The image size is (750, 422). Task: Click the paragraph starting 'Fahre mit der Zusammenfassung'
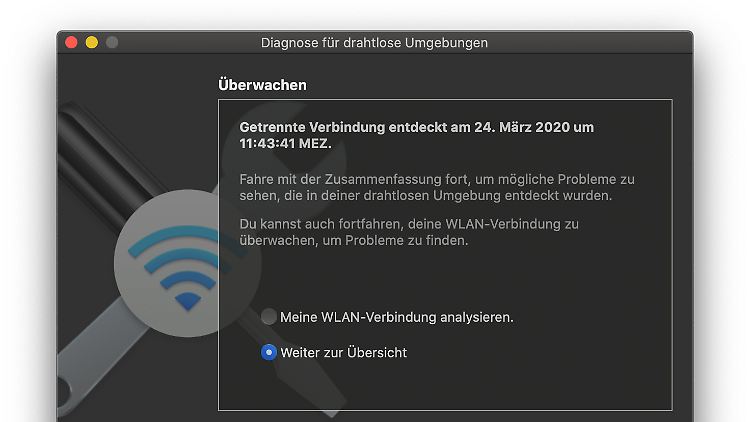[437, 188]
